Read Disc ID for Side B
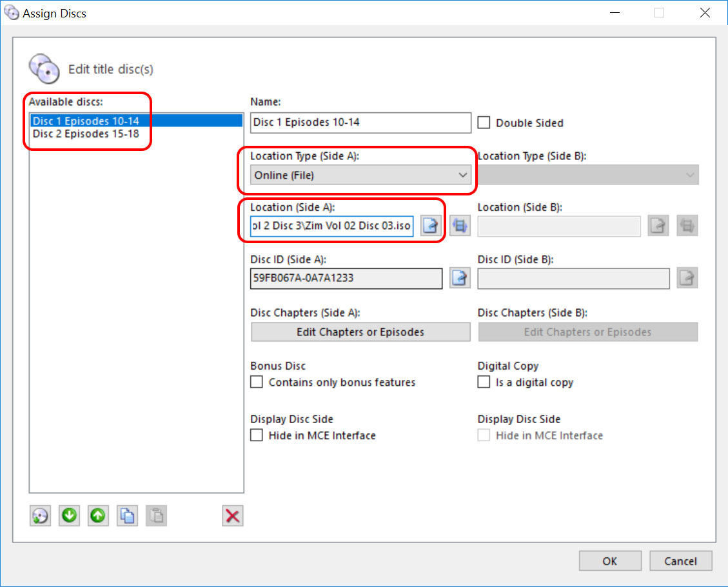This screenshot has height=587, width=728. point(687,278)
